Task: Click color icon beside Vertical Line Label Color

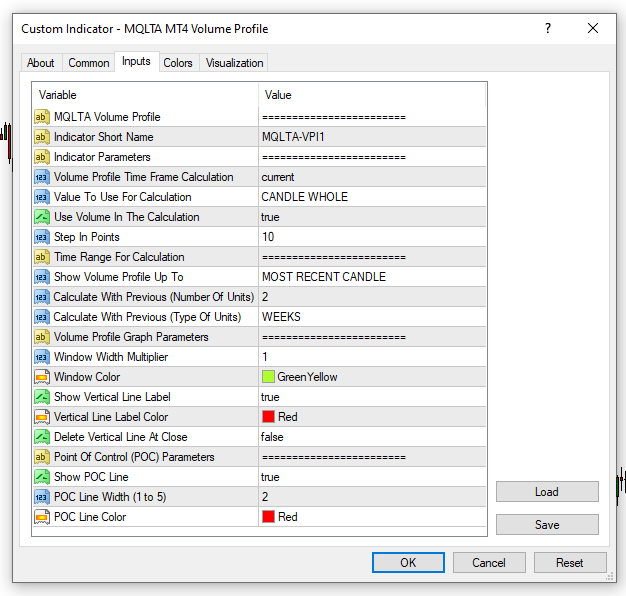Action: point(42,417)
